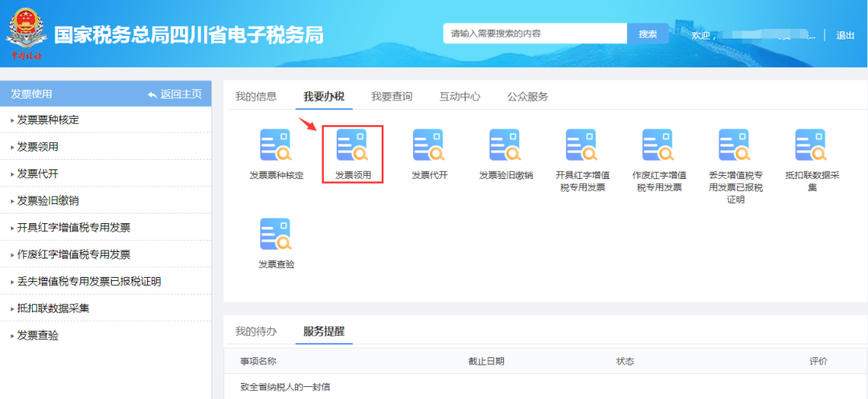Switch to the 公众服务 tab
The height and width of the screenshot is (399, 868).
click(x=527, y=96)
